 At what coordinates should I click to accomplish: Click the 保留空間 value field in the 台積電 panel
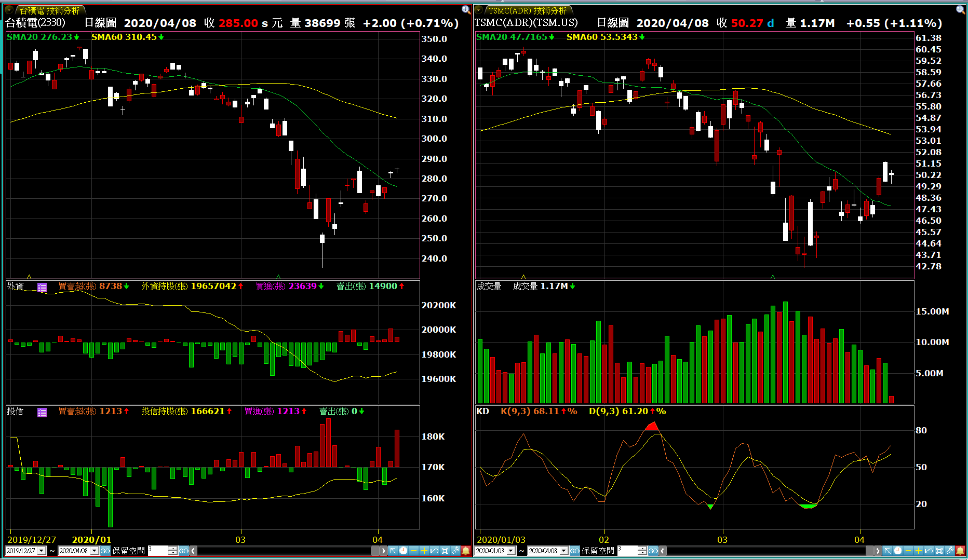158,551
